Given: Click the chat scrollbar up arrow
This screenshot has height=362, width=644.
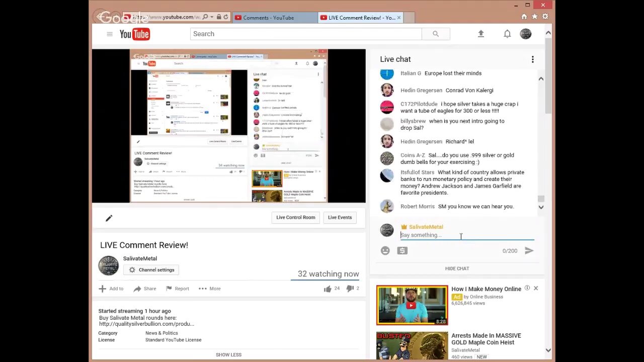Looking at the screenshot, I should pos(541,79).
